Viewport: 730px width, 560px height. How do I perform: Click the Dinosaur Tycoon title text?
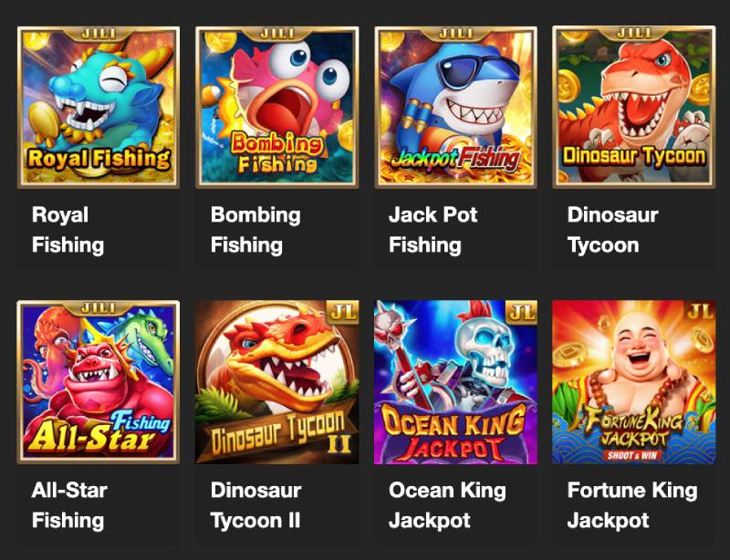point(612,230)
